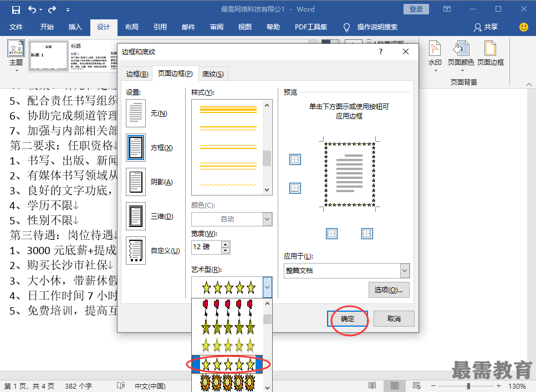536x392 pixels.
Task: Open the 页面颜色 page color button
Action: tap(461, 56)
